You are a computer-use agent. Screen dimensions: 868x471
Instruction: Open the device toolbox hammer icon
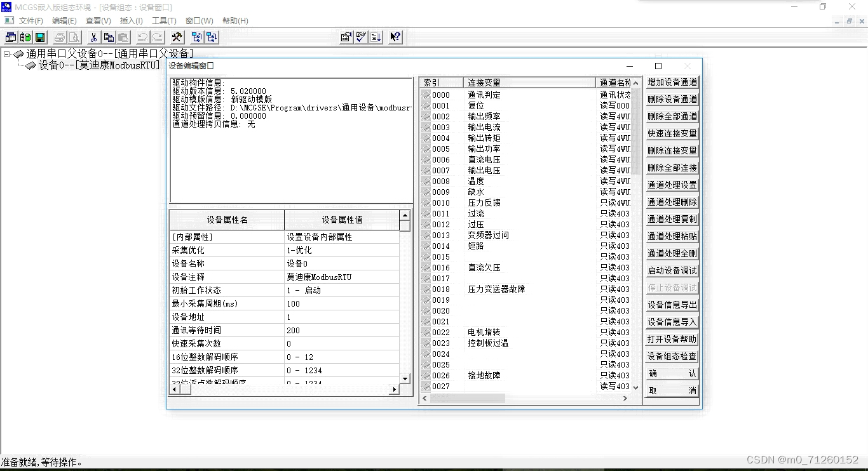pyautogui.click(x=177, y=37)
